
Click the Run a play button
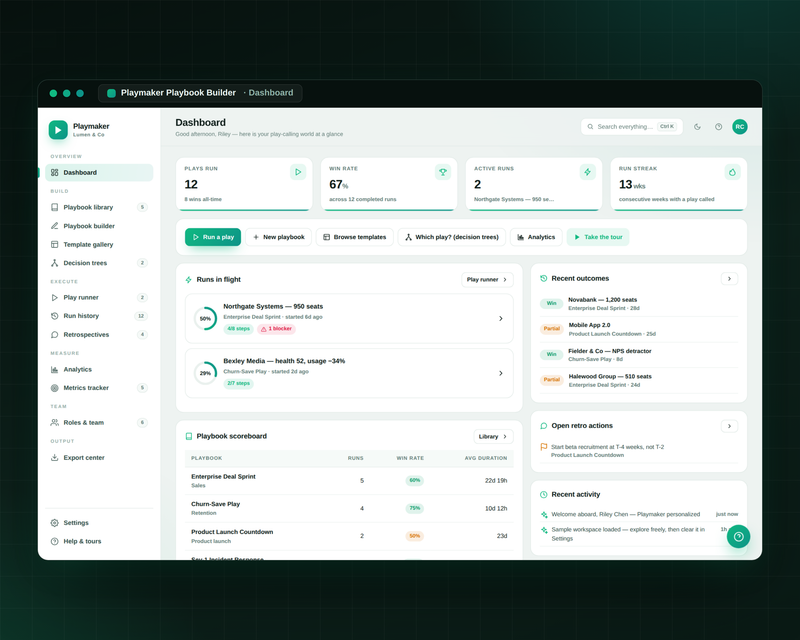tap(213, 237)
